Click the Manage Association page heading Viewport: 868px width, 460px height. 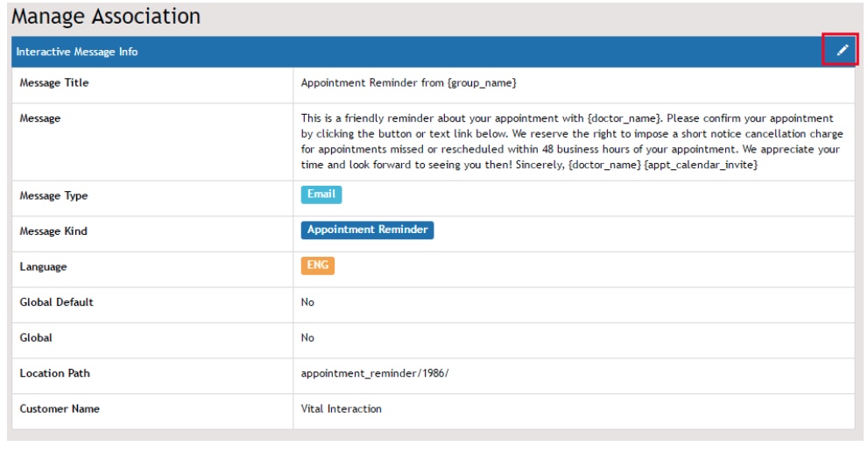(106, 16)
